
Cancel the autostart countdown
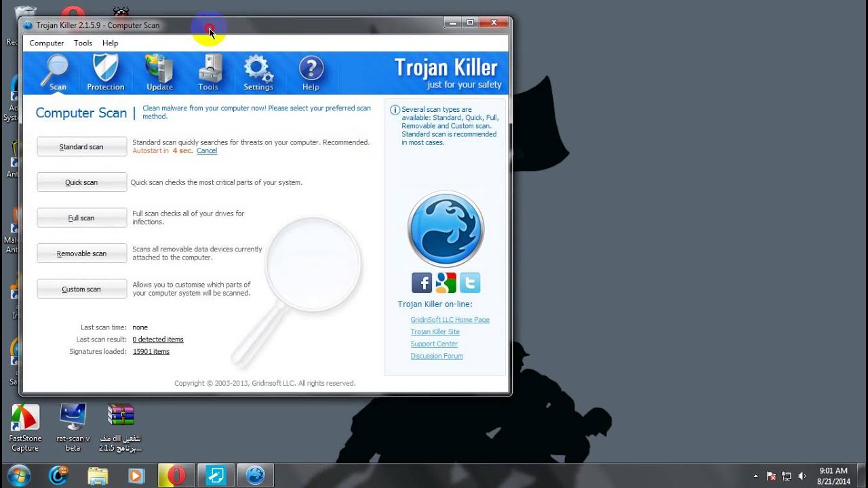click(x=207, y=151)
